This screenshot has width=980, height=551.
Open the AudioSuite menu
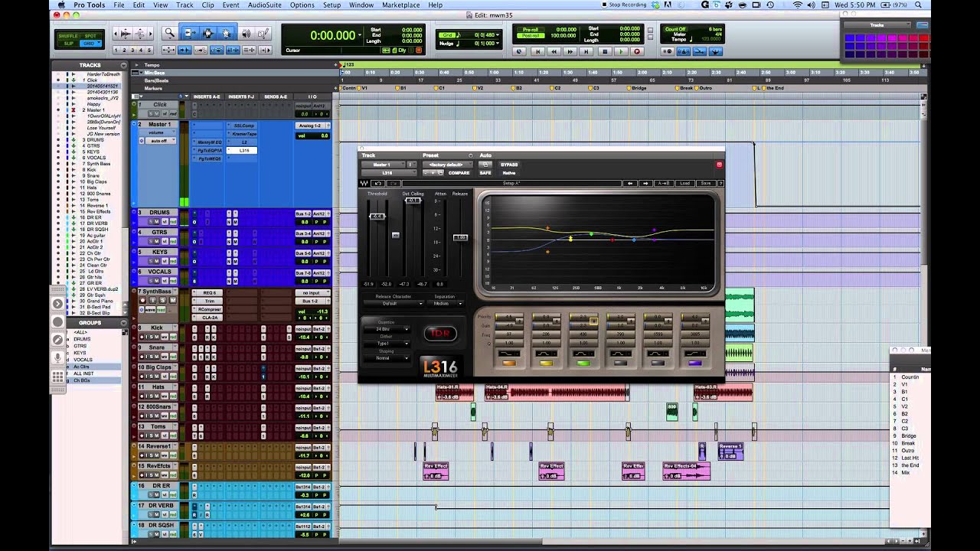tap(264, 5)
